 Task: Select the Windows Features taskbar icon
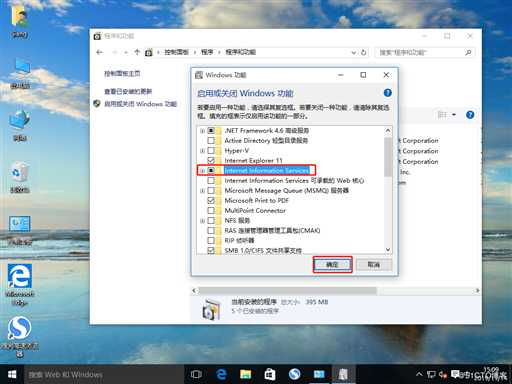tap(343, 374)
